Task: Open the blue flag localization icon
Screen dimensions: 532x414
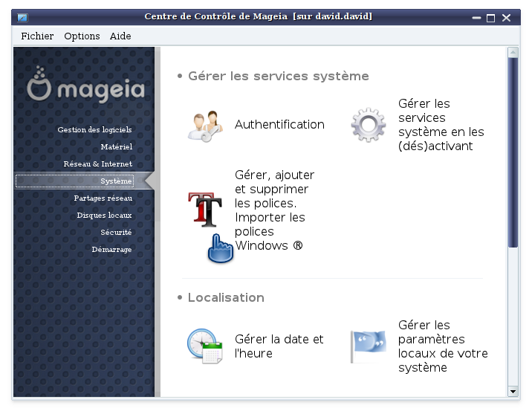Action: coord(369,346)
